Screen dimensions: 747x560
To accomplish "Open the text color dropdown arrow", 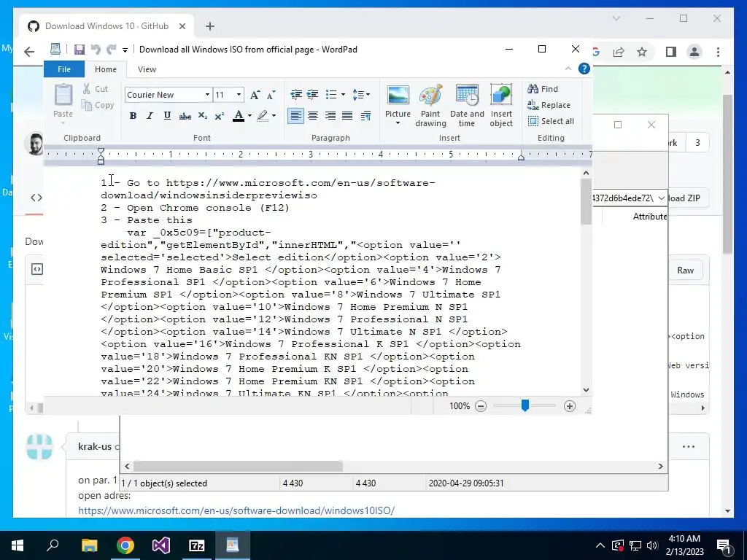I will coord(249,116).
